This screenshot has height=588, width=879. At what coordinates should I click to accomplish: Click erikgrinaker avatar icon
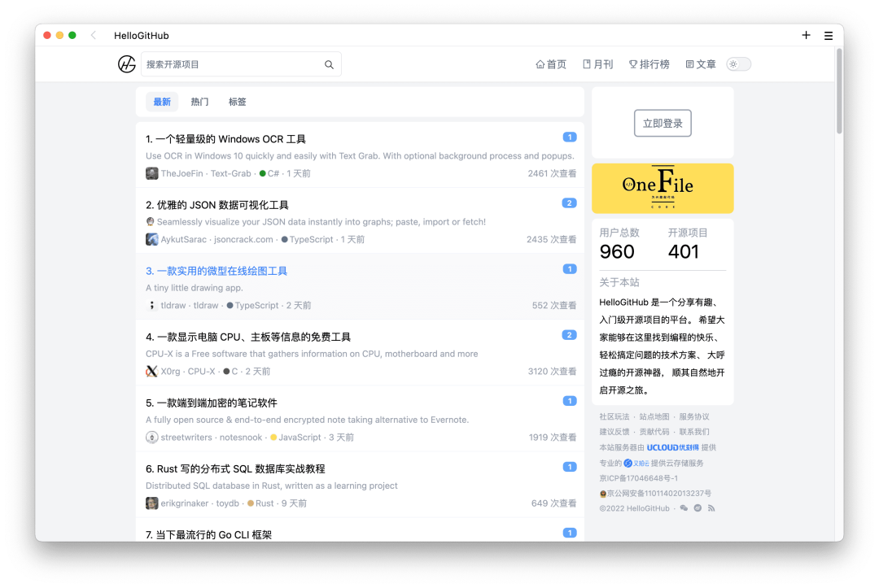pyautogui.click(x=152, y=503)
